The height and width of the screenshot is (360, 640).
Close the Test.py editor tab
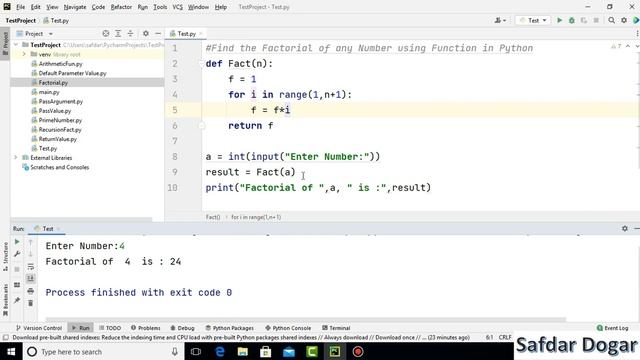[x=201, y=34]
